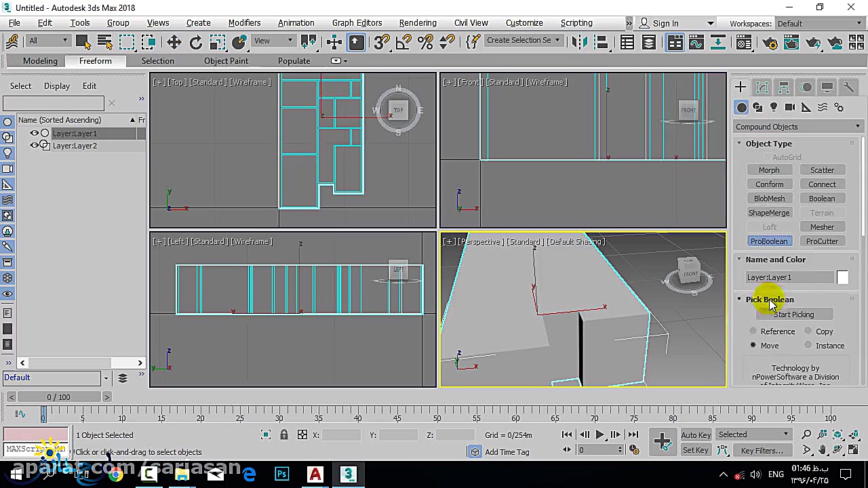Open the Modify command panel tab
This screenshot has width=868, height=488.
762,87
